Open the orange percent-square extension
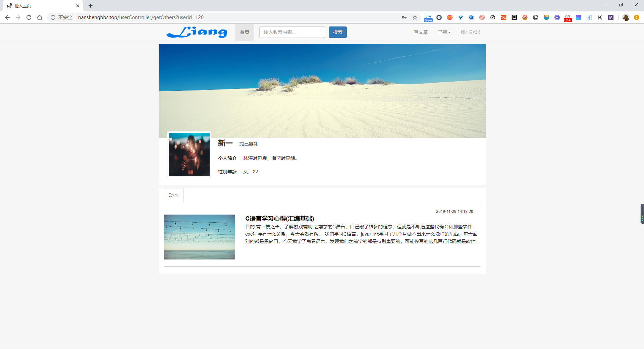This screenshot has width=644, height=349. click(x=503, y=17)
